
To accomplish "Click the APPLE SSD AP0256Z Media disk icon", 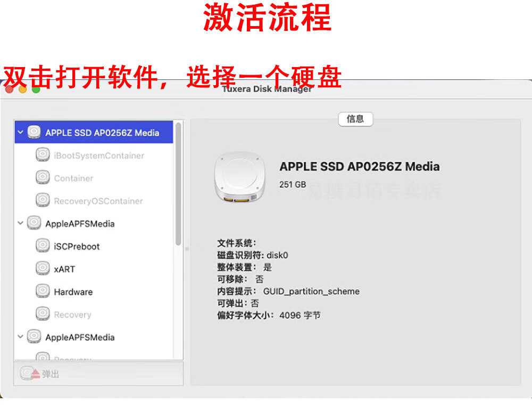I will pyautogui.click(x=34, y=133).
